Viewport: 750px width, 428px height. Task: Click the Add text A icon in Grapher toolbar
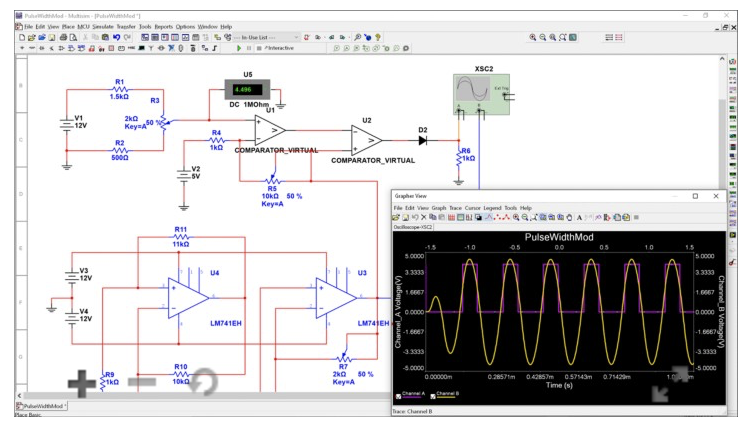579,218
